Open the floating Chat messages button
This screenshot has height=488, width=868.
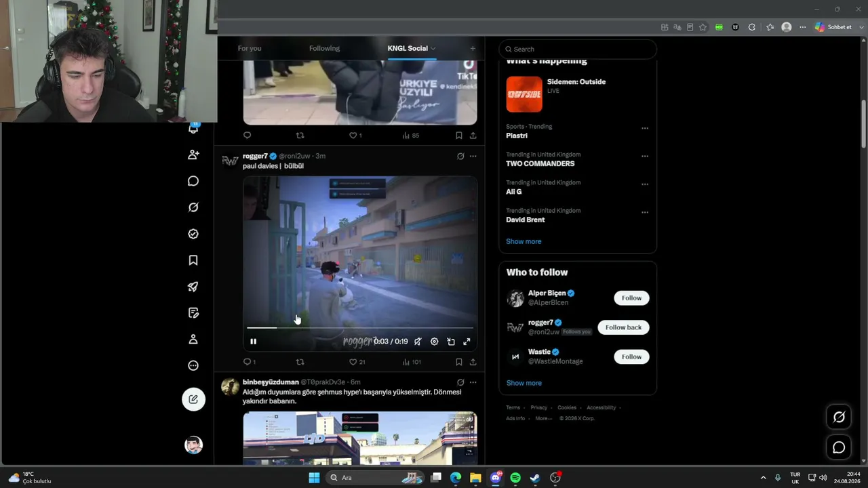[839, 447]
